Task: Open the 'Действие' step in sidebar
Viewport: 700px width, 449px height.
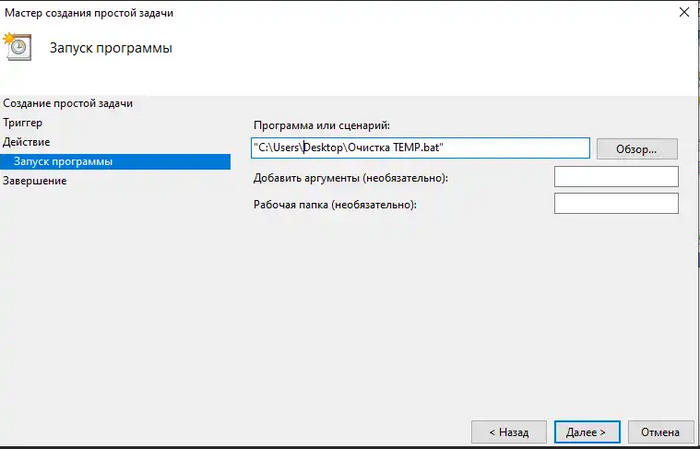Action: click(x=27, y=142)
